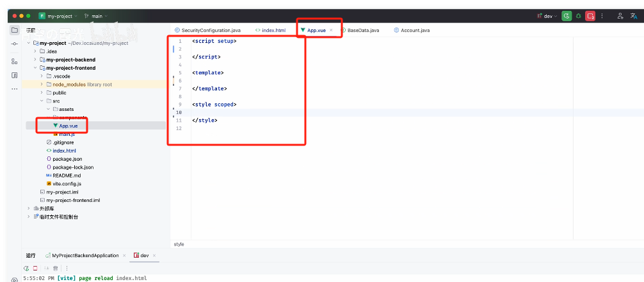Expand the 临时文件和控制台 node
The width and height of the screenshot is (644, 282).
click(28, 217)
